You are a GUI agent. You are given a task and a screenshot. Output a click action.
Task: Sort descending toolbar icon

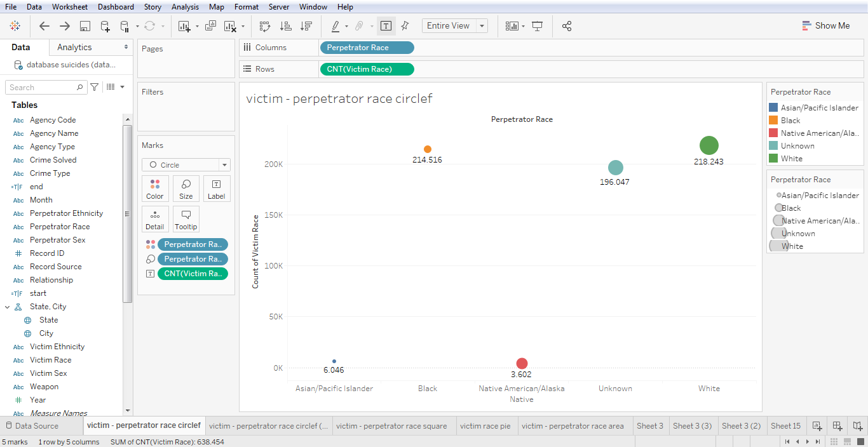click(306, 26)
